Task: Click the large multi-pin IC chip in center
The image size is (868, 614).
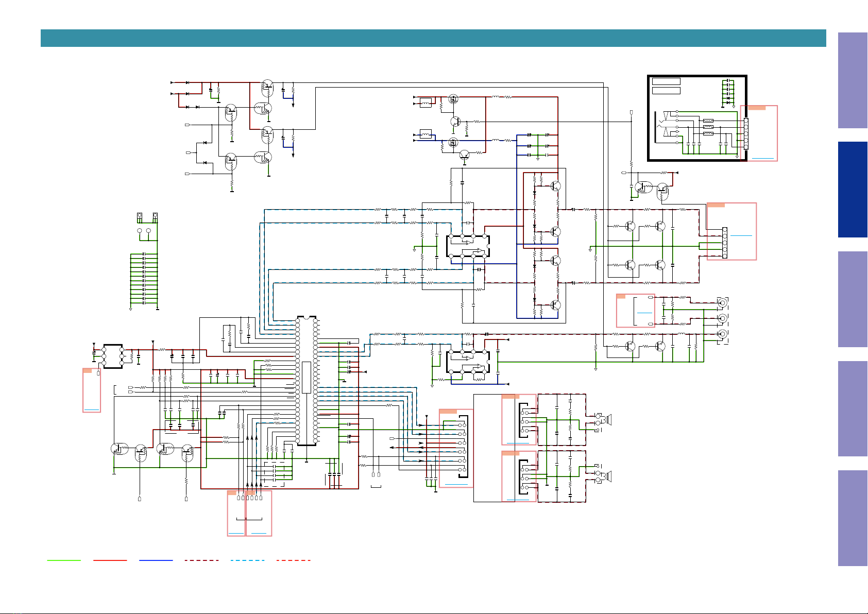Action: click(x=307, y=381)
